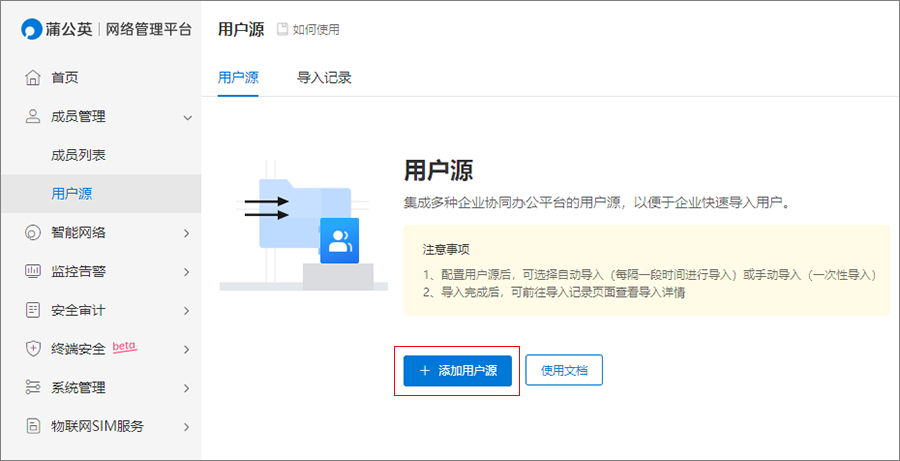Click the 安全审计 document icon
This screenshot has width=900, height=461.
click(33, 311)
